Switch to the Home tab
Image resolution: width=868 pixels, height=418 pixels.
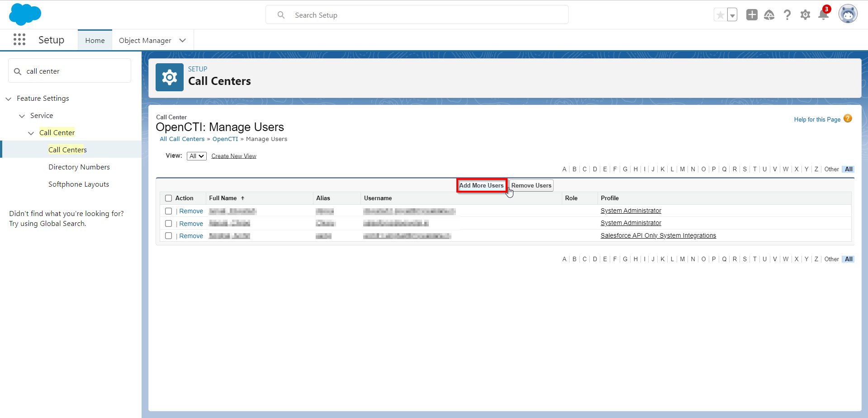[95, 40]
